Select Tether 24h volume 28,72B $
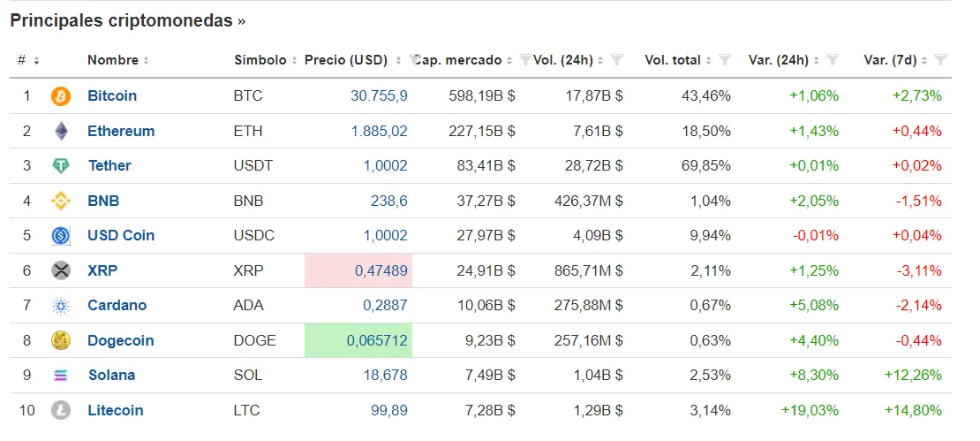The width and height of the screenshot is (980, 441). pos(593,166)
